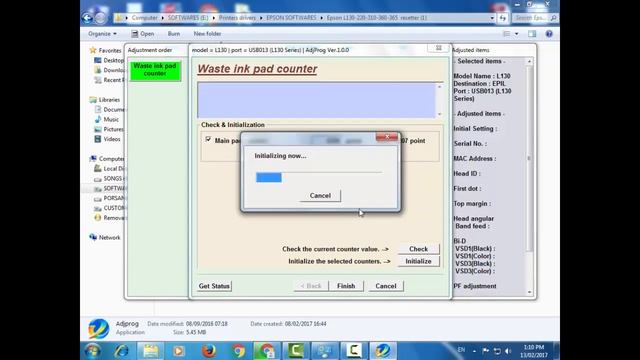The height and width of the screenshot is (360, 640).
Task: Click the EN language indicator in tray
Action: pyautogui.click(x=461, y=350)
